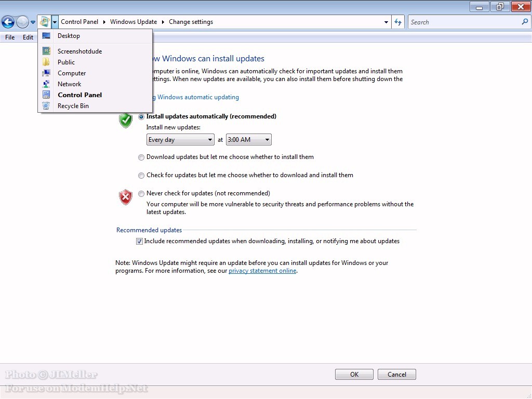Restore down the window
The height and width of the screenshot is (399, 532).
coord(500,7)
